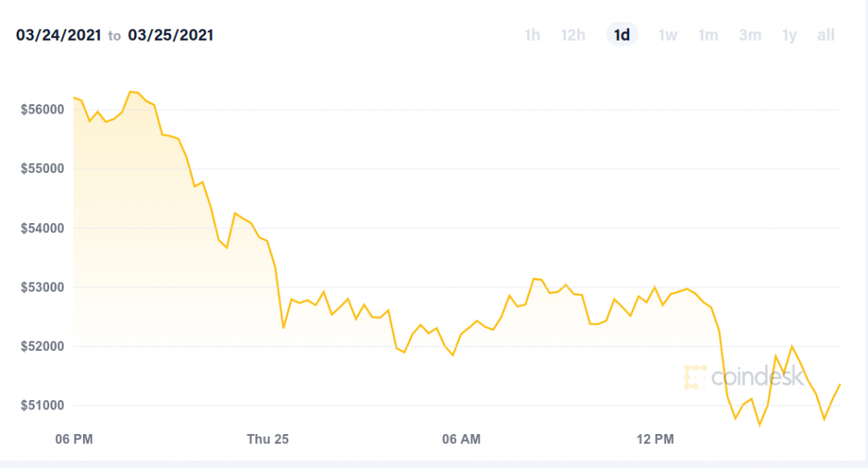This screenshot has width=868, height=468.
Task: Click the active 1d range button
Action: point(621,35)
